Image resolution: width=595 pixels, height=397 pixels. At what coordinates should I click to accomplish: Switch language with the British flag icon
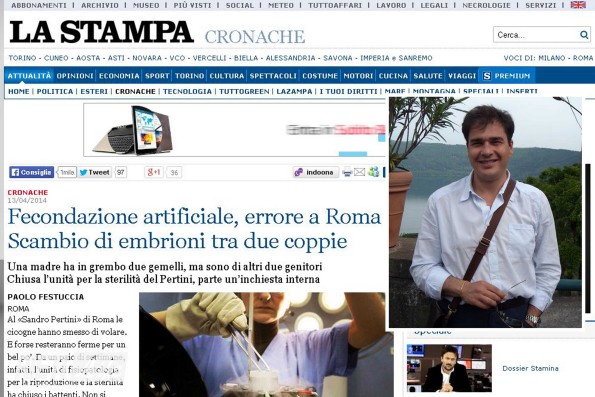pyautogui.click(x=578, y=5)
